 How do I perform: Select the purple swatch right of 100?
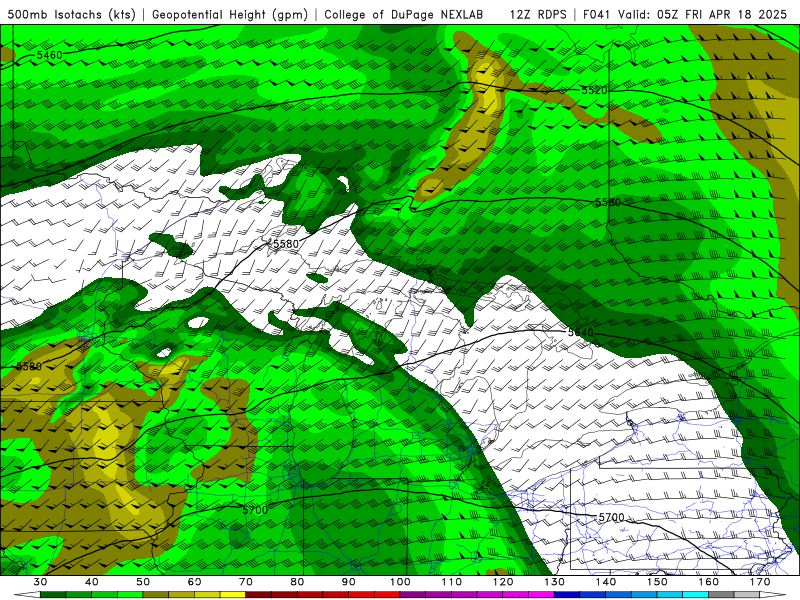(413, 595)
